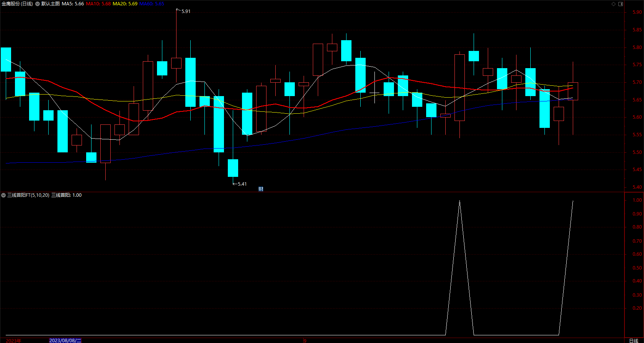Image resolution: width=644 pixels, height=343 pixels.
Task: Click the 日线 period button at bottom right
Action: pos(634,340)
